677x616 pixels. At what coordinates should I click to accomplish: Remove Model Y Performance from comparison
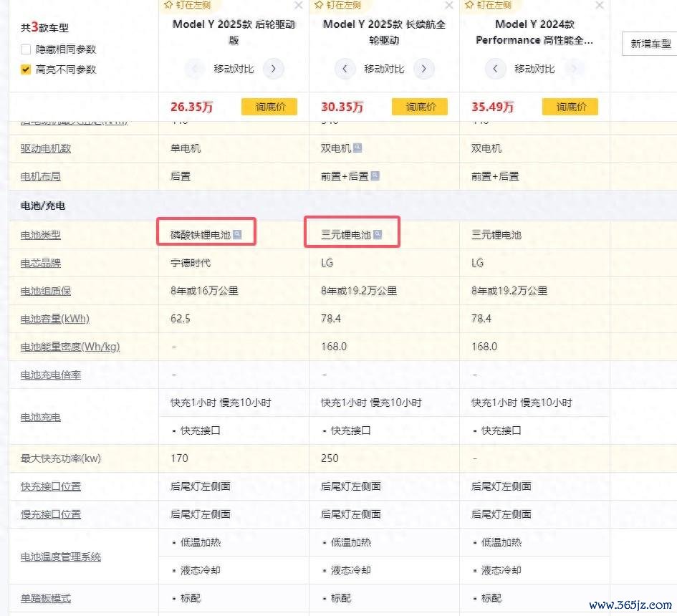click(600, 5)
